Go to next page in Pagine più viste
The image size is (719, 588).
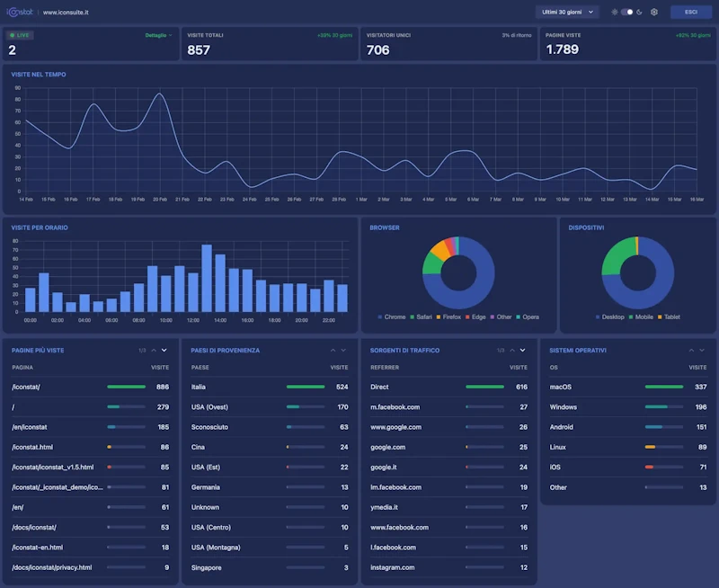(x=164, y=350)
